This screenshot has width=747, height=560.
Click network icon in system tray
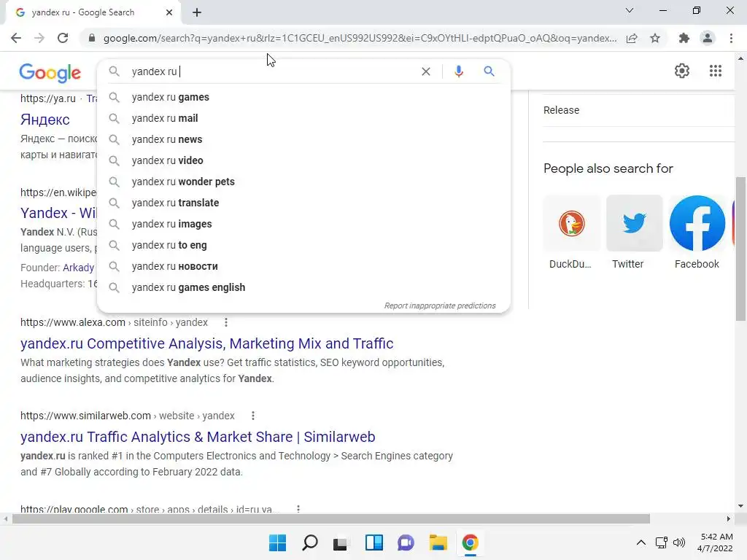click(661, 542)
